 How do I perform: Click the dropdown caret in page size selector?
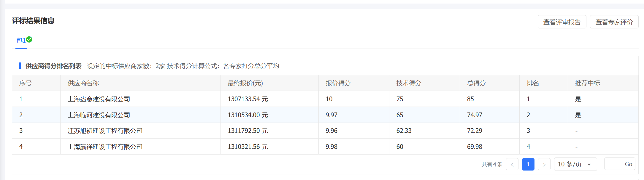pyautogui.click(x=589, y=165)
